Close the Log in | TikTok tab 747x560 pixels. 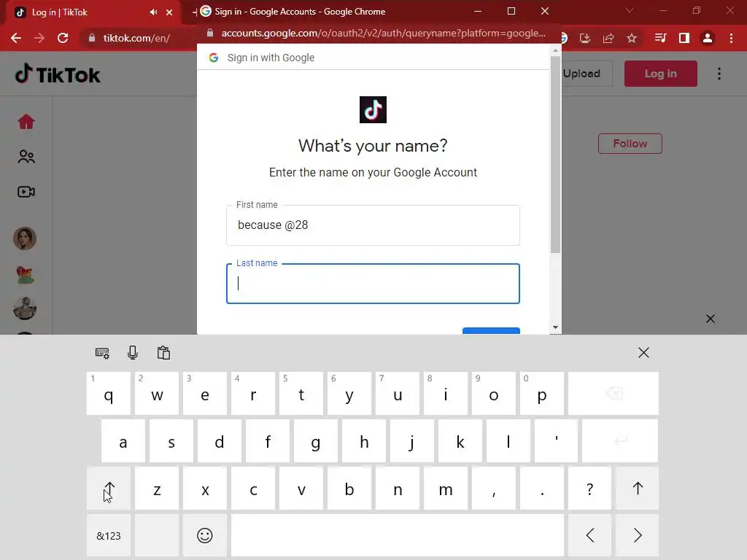tap(169, 12)
